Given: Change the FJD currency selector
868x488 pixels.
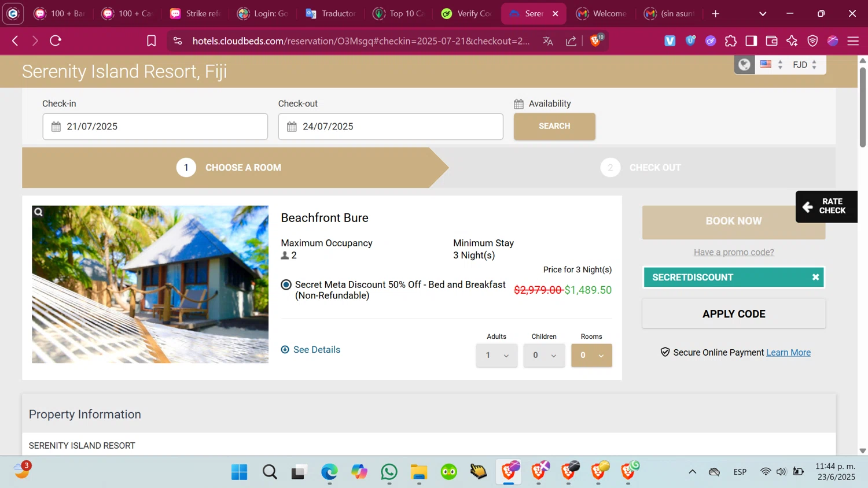Looking at the screenshot, I should 805,65.
